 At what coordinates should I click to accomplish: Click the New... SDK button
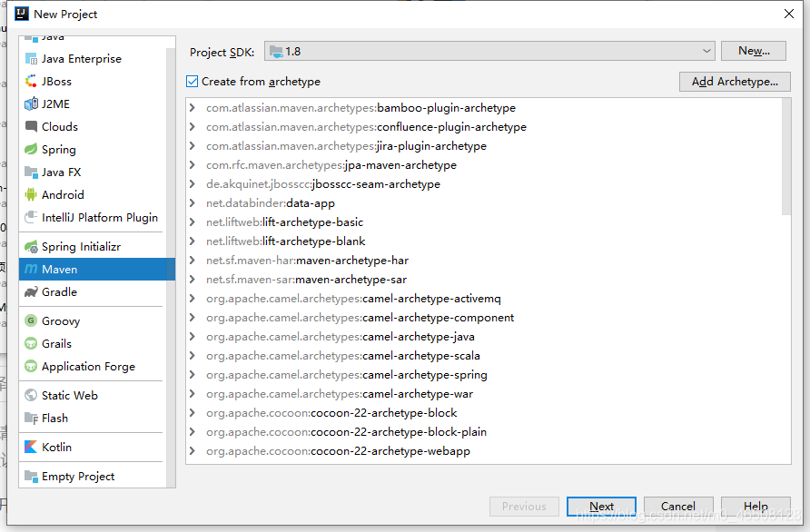(754, 51)
